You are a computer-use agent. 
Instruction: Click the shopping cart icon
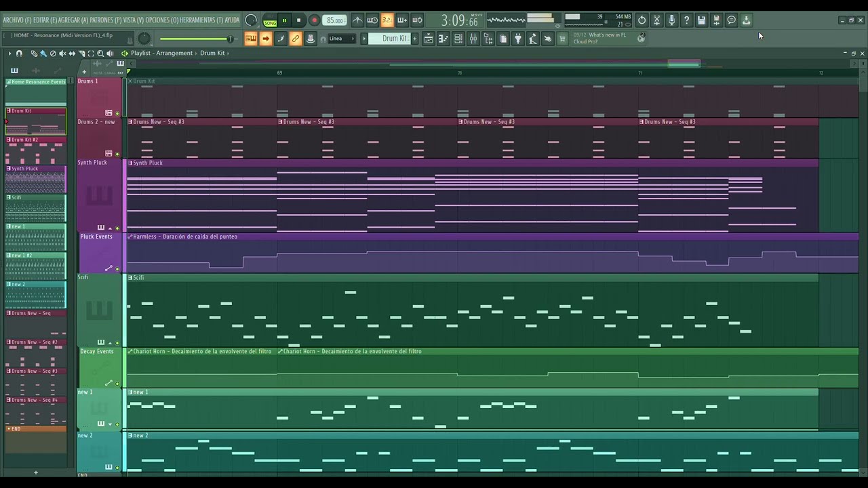(561, 39)
